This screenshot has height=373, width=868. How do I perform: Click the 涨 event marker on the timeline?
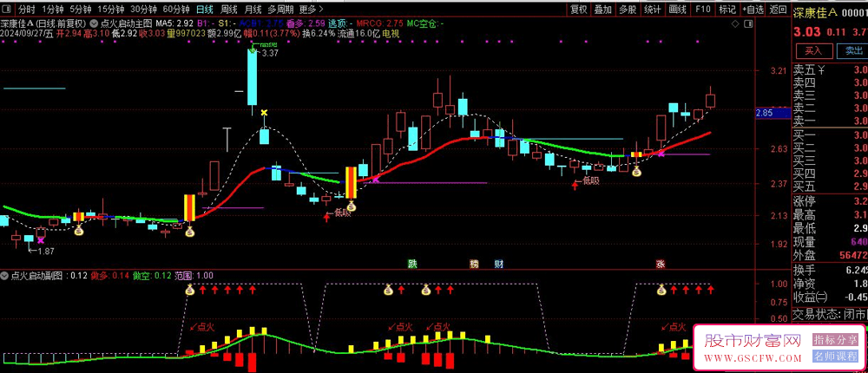(x=661, y=263)
